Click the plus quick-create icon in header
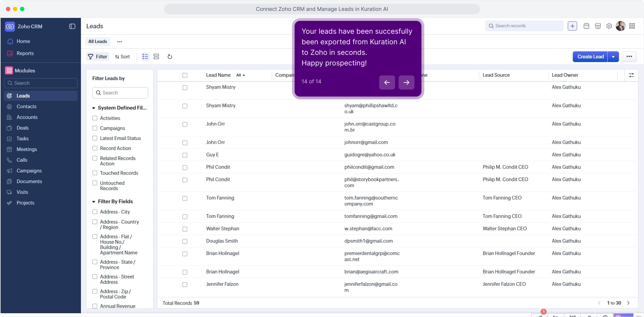This screenshot has width=644, height=317. point(572,26)
